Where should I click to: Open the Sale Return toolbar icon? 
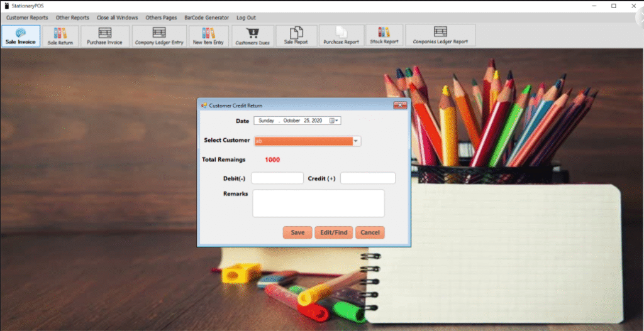(60, 36)
